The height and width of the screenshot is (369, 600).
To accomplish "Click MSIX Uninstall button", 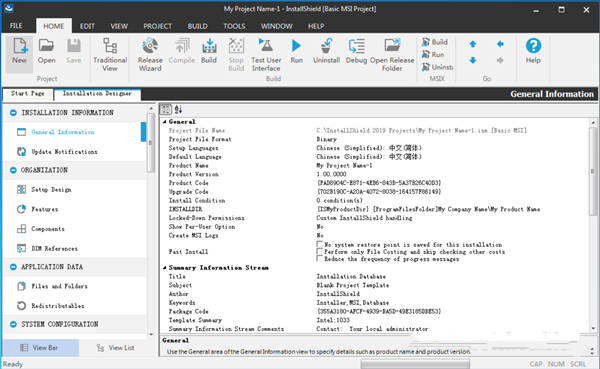I will click(437, 67).
